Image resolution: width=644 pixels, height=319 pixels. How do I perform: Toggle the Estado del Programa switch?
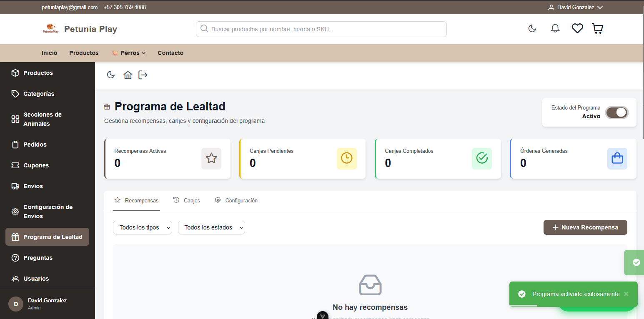pyautogui.click(x=616, y=112)
